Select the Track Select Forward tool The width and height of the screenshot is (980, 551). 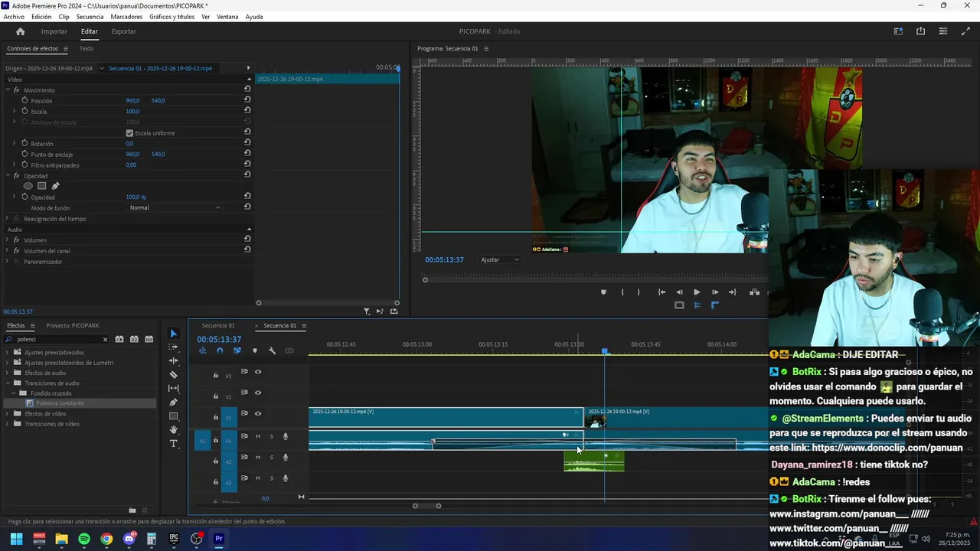173,347
